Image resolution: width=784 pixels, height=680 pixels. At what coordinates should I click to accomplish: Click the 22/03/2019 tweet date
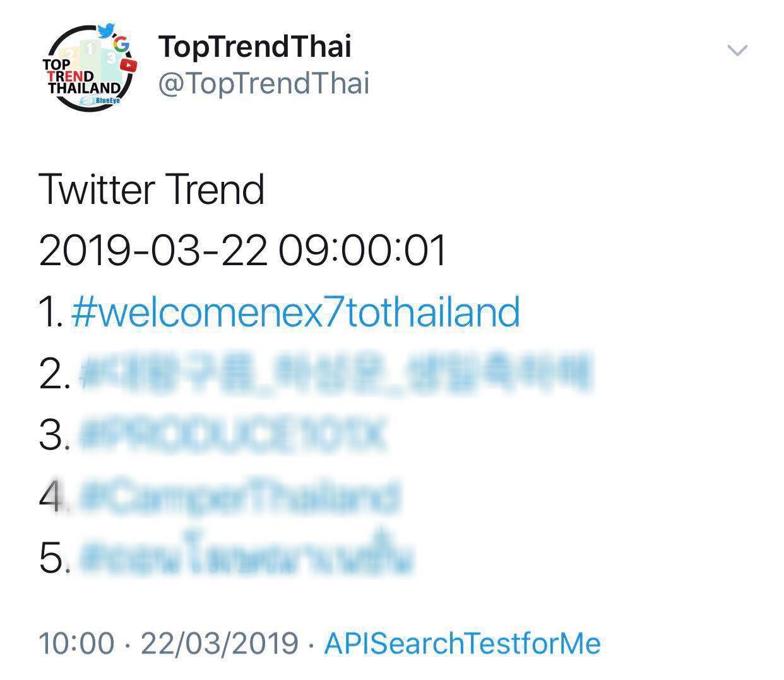click(219, 643)
